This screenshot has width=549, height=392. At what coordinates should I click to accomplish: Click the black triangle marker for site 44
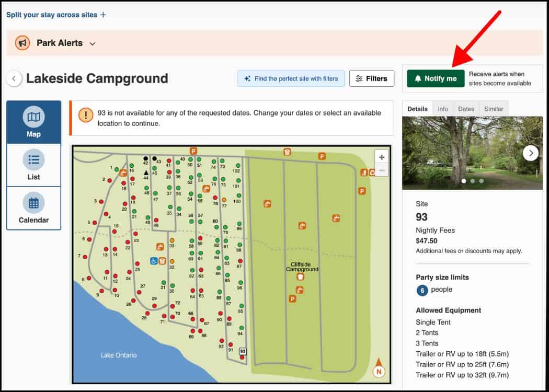(146, 172)
